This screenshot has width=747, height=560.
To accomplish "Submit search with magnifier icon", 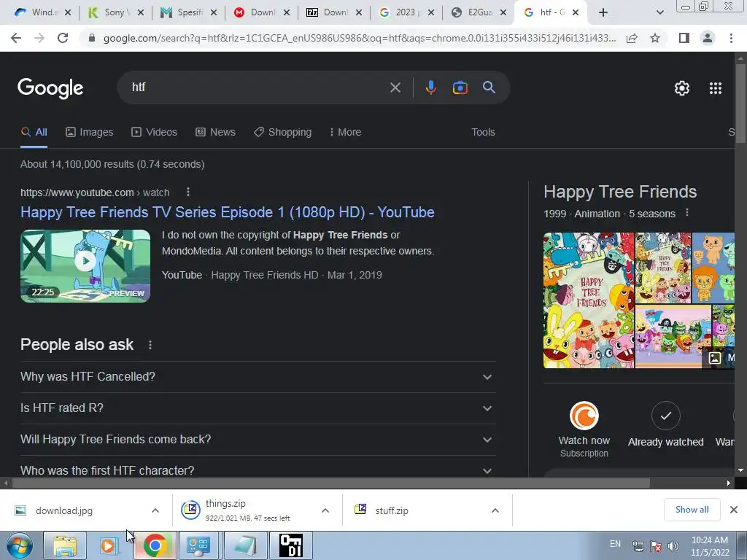I will pyautogui.click(x=489, y=87).
